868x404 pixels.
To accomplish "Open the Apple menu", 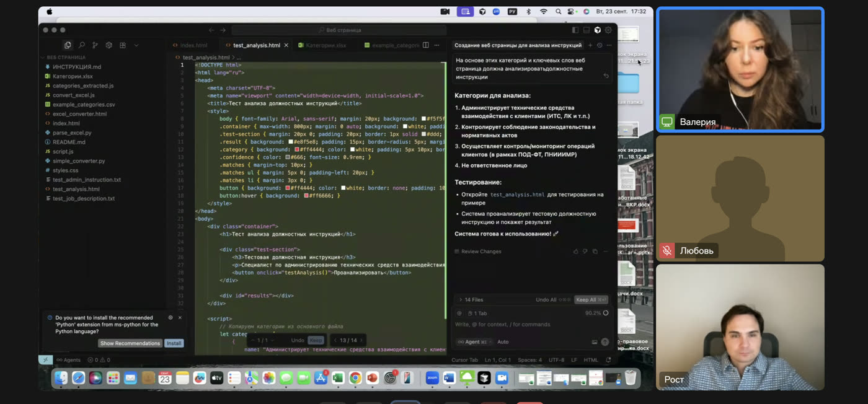I will point(50,12).
